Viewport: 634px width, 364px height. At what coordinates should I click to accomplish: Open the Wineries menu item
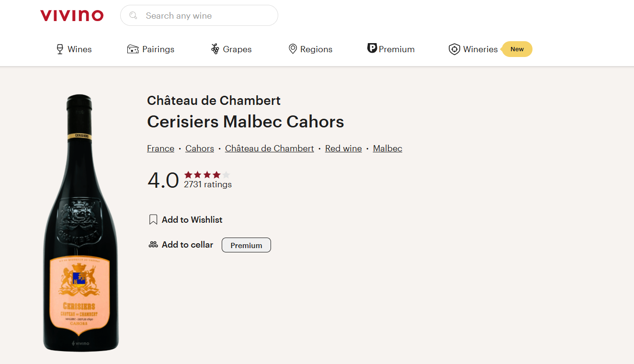click(480, 49)
